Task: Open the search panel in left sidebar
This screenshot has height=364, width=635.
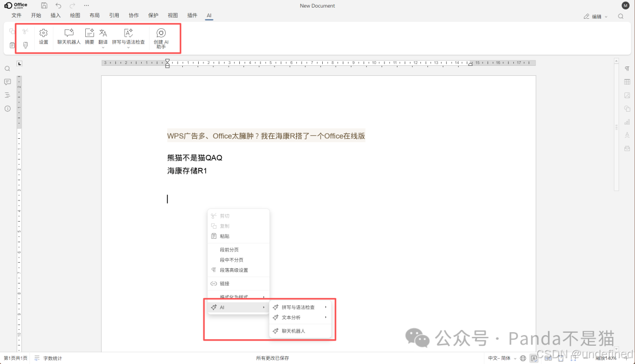Action: click(x=7, y=69)
